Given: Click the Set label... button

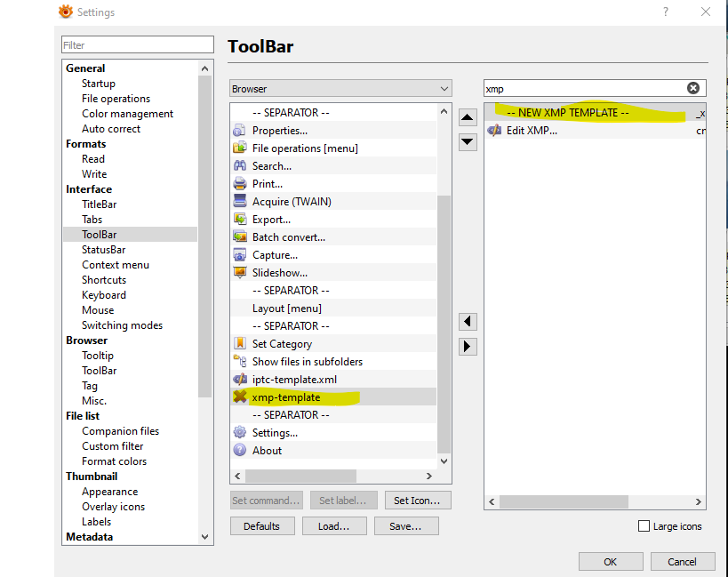Looking at the screenshot, I should coord(343,501).
